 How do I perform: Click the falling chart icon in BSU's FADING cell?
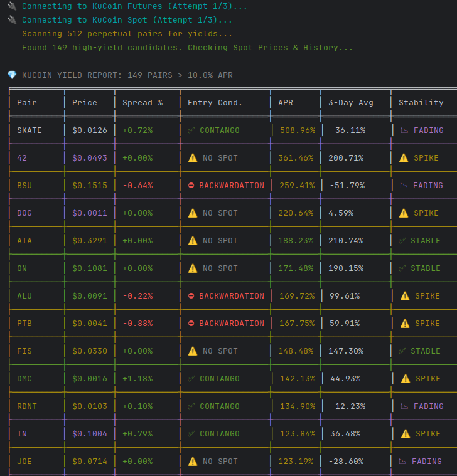[x=404, y=186]
